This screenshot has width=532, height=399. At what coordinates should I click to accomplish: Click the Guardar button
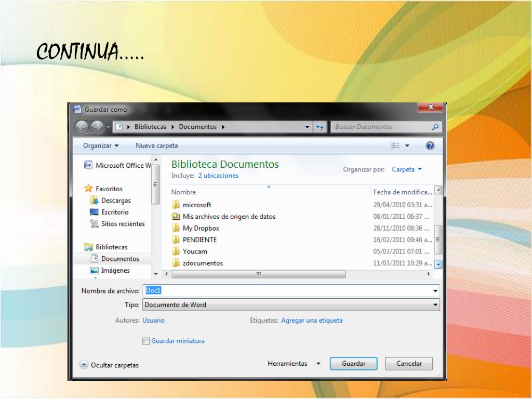coord(353,363)
